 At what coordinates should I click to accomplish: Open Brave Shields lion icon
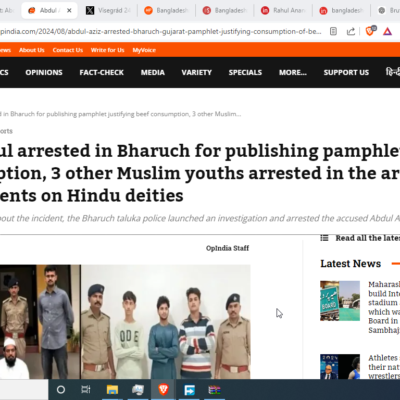click(370, 31)
